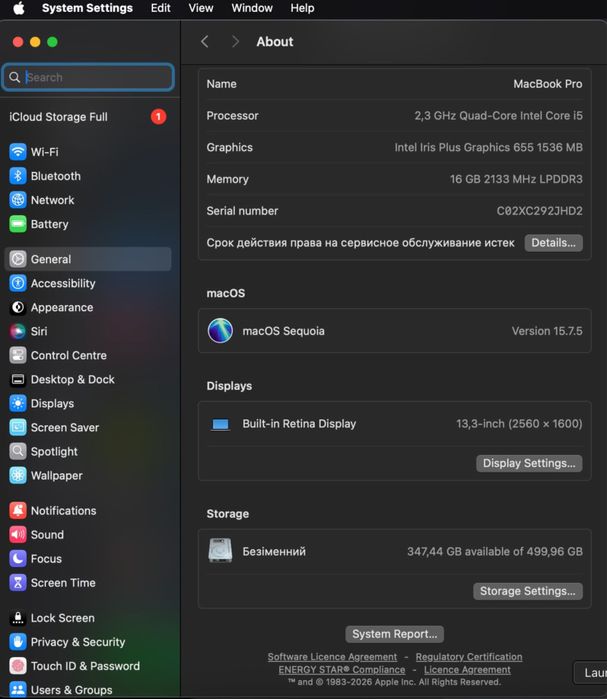Open the Wallpaper icon in sidebar
The width and height of the screenshot is (607, 699).
tap(18, 476)
